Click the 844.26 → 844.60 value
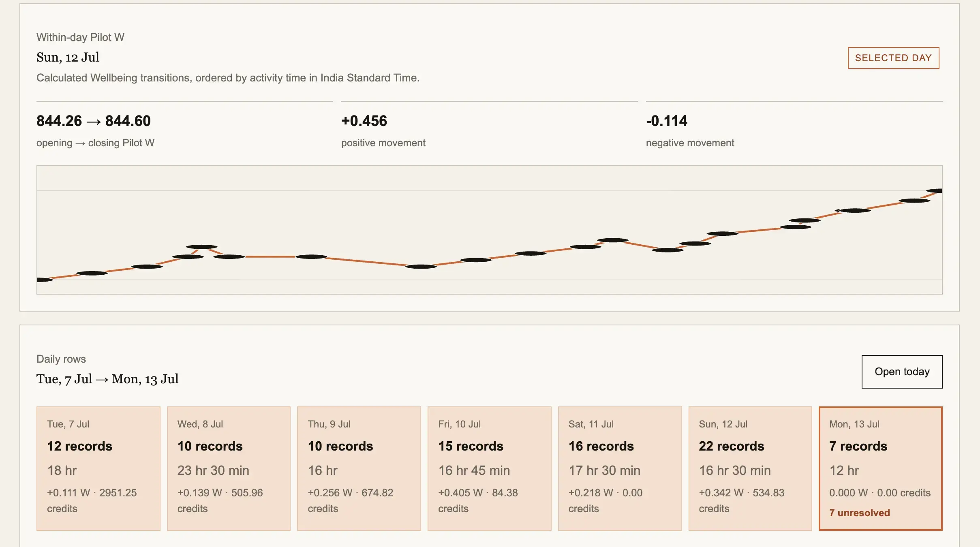The width and height of the screenshot is (980, 547). (x=94, y=121)
